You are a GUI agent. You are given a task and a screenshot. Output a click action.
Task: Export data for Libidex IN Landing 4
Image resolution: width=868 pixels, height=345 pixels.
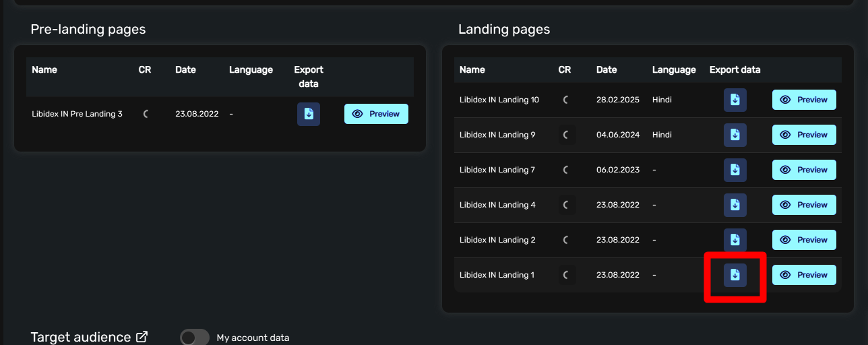click(735, 205)
